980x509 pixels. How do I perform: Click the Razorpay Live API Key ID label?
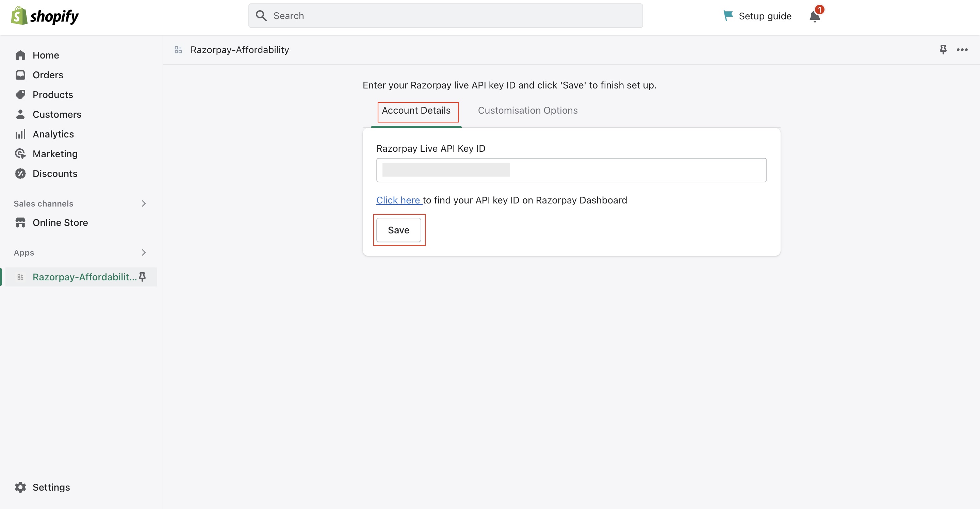point(431,148)
